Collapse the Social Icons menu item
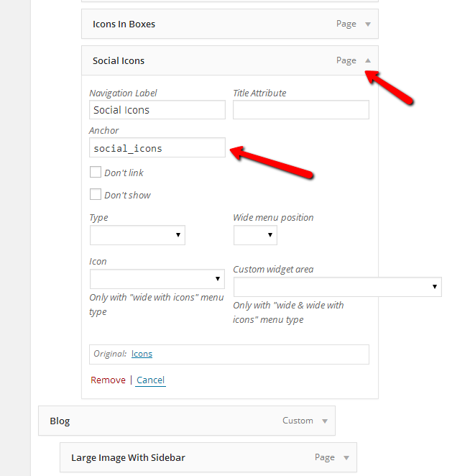Image resolution: width=470 pixels, height=476 pixels. click(x=368, y=61)
